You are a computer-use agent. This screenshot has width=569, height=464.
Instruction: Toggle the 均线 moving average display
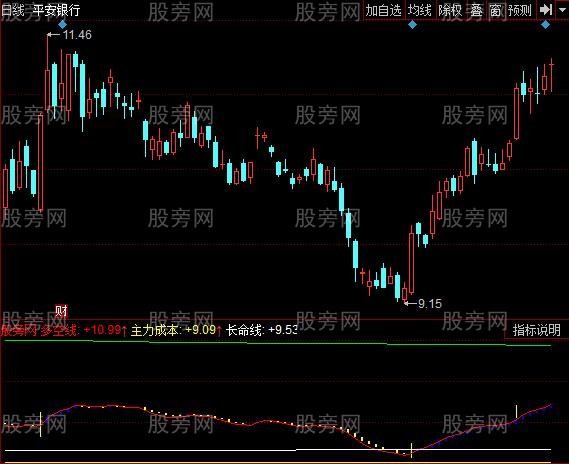click(x=419, y=11)
